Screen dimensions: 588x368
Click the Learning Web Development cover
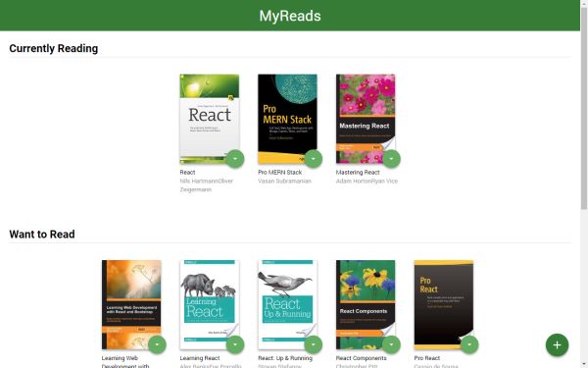coord(131,304)
